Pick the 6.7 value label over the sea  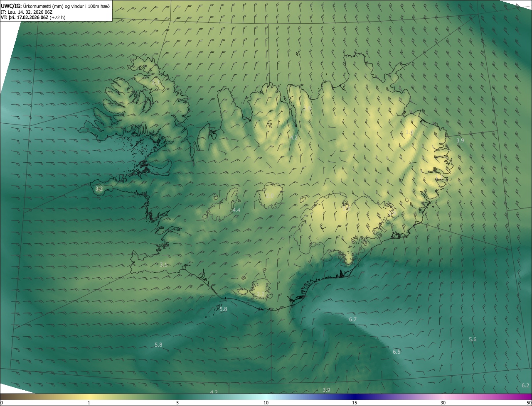[353, 319]
